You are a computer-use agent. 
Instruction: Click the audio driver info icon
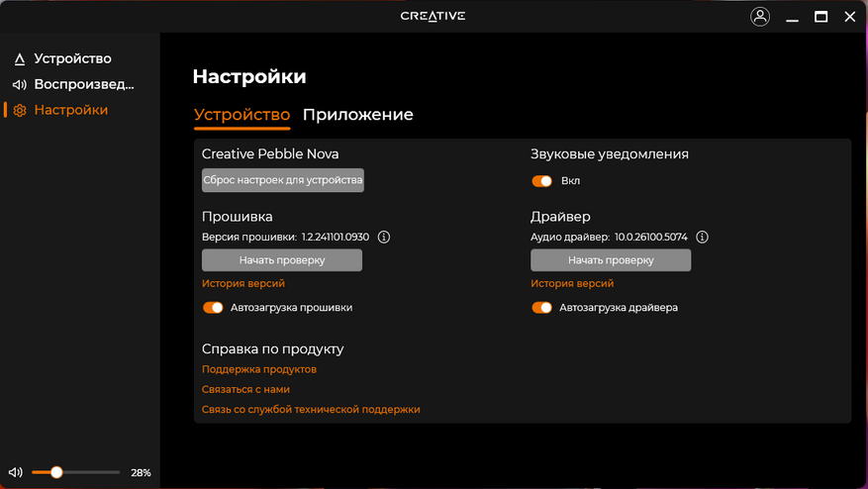pos(702,237)
